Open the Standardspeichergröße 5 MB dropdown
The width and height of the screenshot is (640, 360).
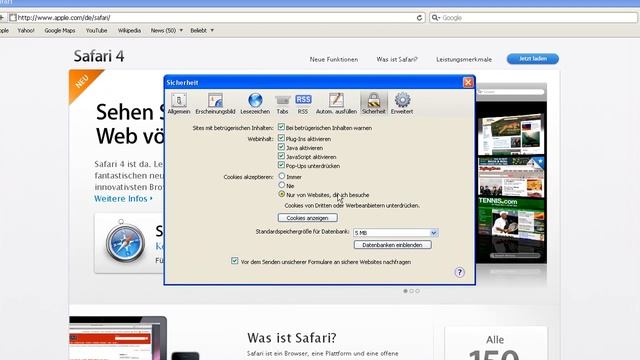[396, 233]
